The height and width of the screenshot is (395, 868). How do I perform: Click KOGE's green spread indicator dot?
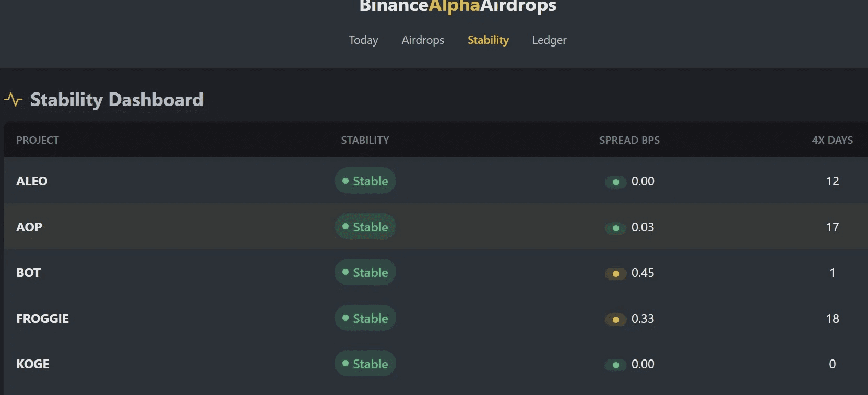click(x=616, y=365)
